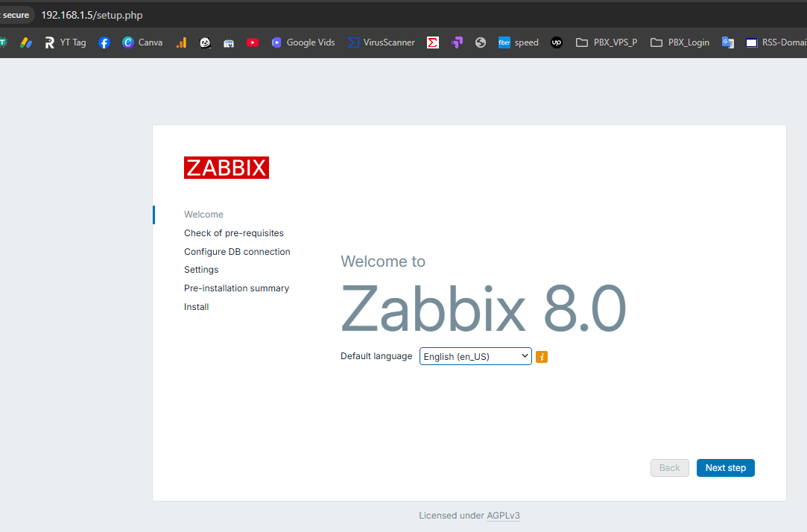Screen dimensions: 807x532
Task: Open the orange analytics bar-chart bookmark
Action: pos(181,42)
